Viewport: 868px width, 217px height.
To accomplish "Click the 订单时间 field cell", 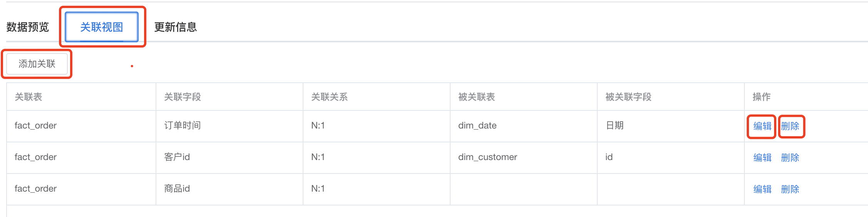I will pos(230,126).
